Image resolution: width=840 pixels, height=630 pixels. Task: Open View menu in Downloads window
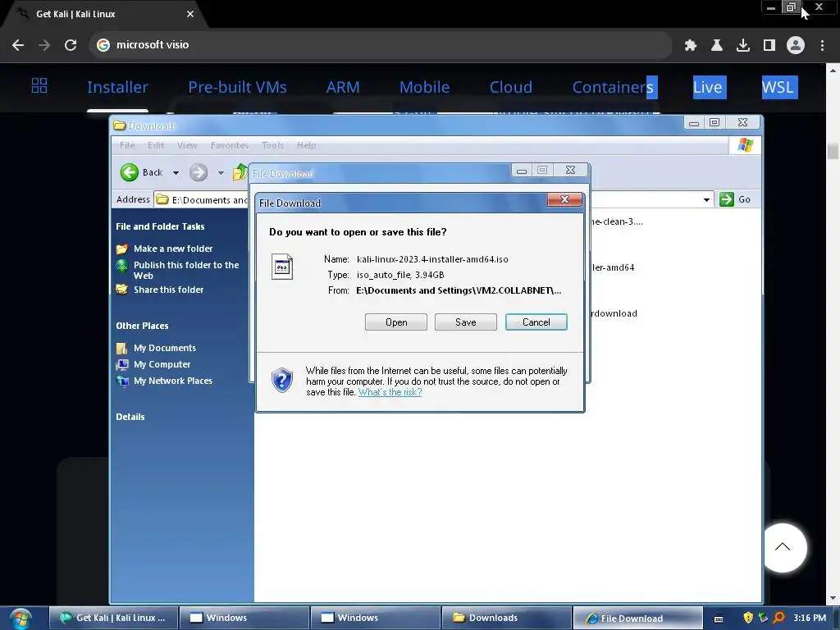click(x=187, y=145)
